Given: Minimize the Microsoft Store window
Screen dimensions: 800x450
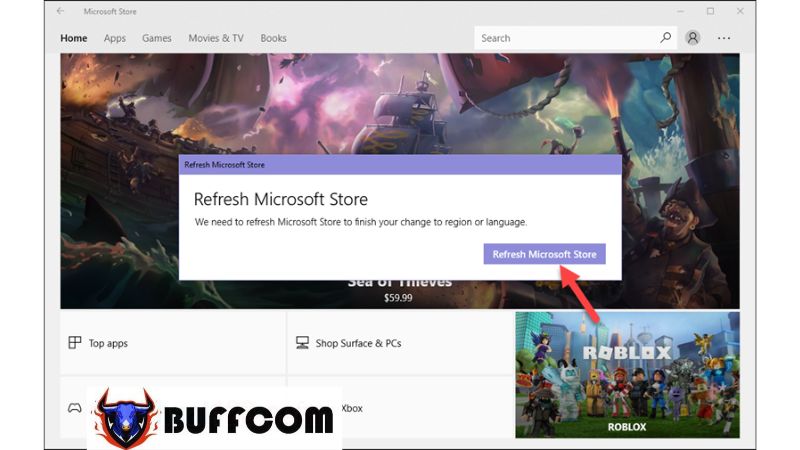Looking at the screenshot, I should (x=680, y=11).
